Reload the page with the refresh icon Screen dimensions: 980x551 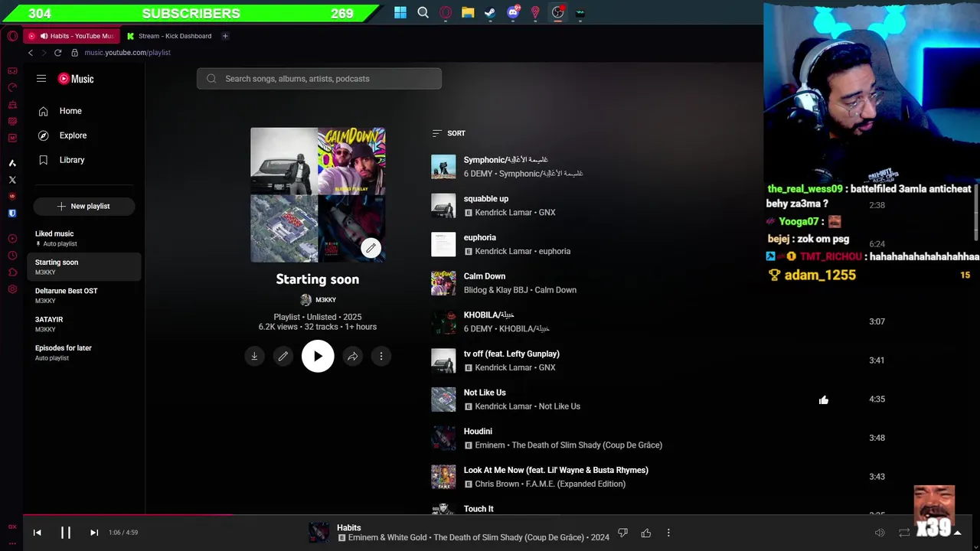pyautogui.click(x=57, y=53)
